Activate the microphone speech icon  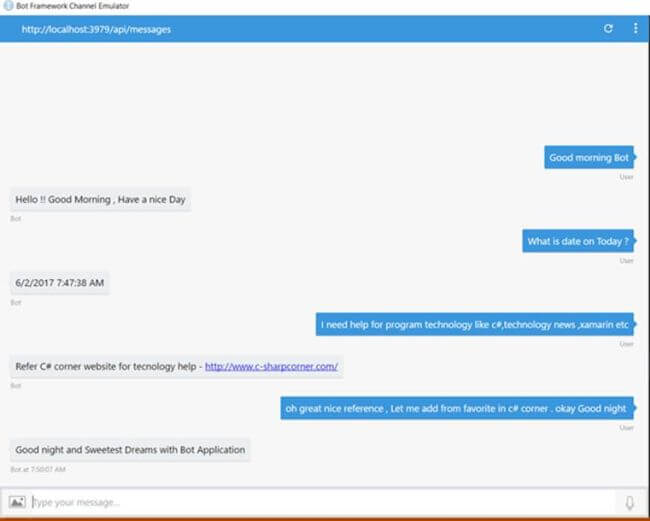click(629, 503)
